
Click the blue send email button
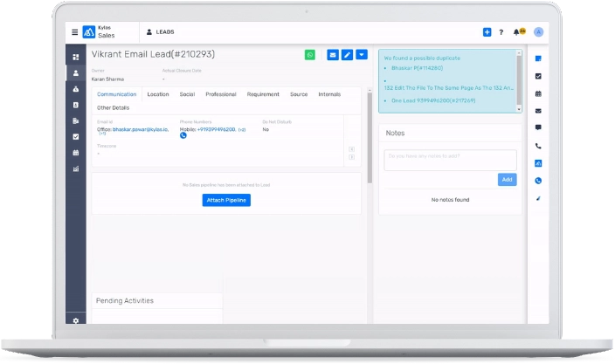click(x=333, y=55)
